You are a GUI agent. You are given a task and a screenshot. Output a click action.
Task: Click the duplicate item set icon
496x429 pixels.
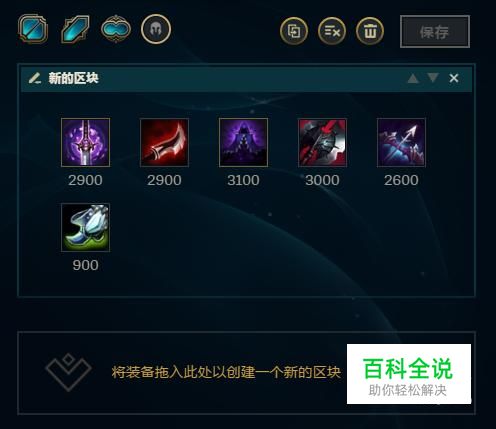(294, 31)
